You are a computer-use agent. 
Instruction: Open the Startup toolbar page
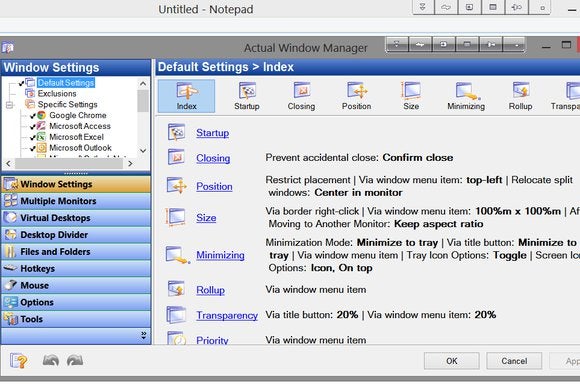click(247, 96)
